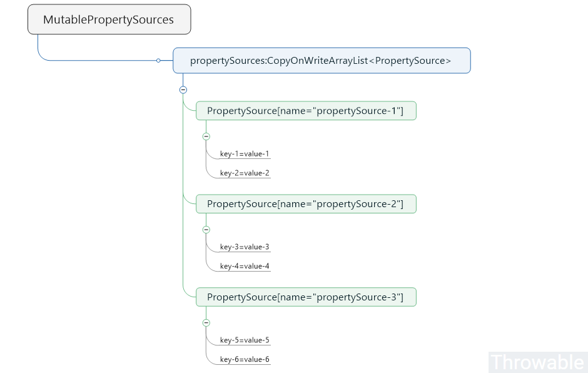Click the Throwable watermark label

pyautogui.click(x=537, y=362)
